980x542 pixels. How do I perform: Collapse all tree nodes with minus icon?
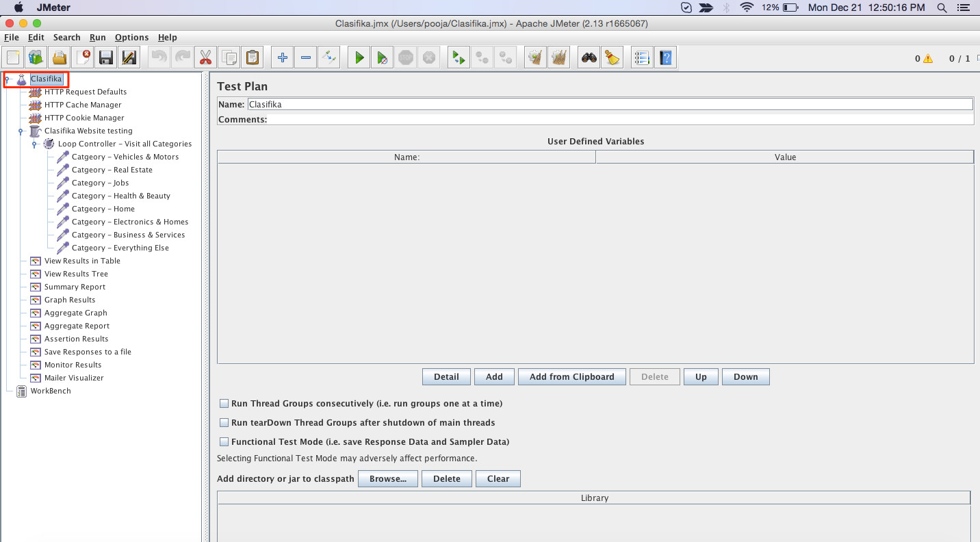point(305,57)
